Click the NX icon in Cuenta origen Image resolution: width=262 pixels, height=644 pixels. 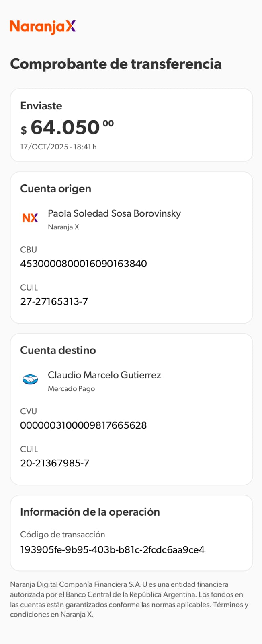[30, 218]
